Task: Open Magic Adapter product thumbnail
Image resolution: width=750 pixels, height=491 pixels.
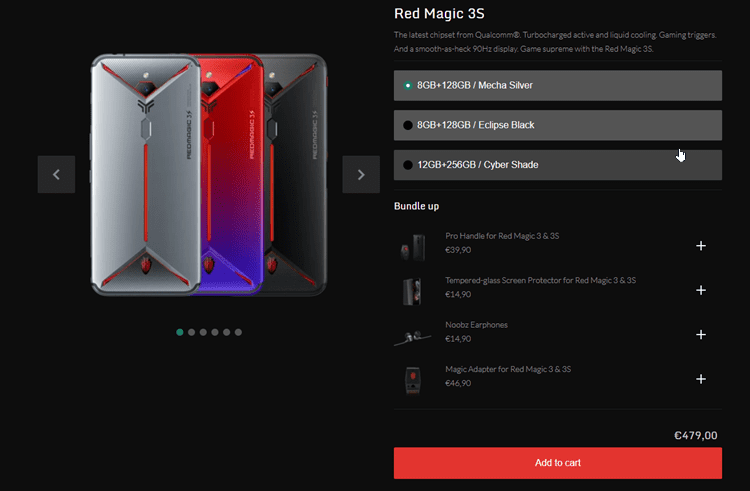Action: tap(413, 381)
